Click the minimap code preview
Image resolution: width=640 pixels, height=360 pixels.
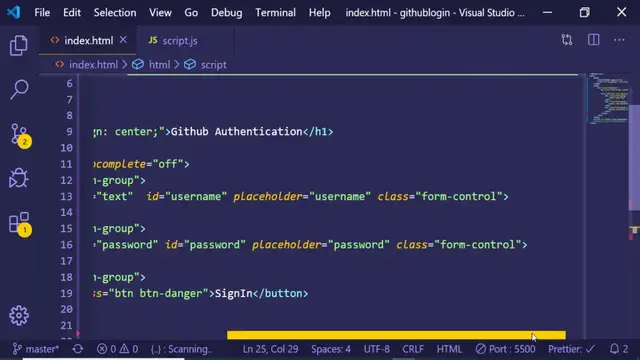[609, 98]
